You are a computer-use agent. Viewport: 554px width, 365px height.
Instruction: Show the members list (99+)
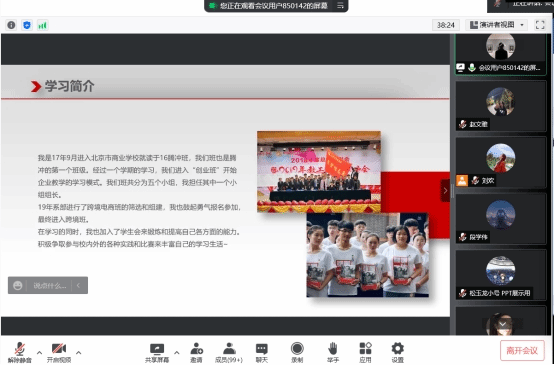pyautogui.click(x=229, y=353)
